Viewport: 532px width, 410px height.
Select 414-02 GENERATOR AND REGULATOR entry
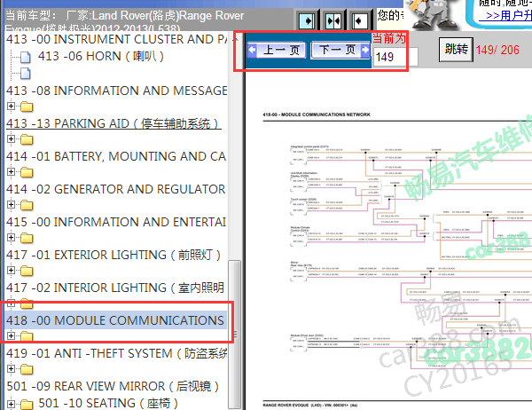tap(115, 189)
